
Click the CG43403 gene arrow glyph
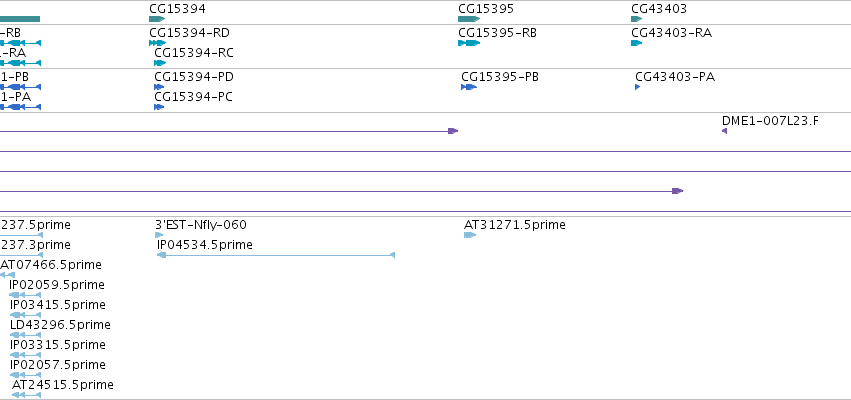[637, 19]
